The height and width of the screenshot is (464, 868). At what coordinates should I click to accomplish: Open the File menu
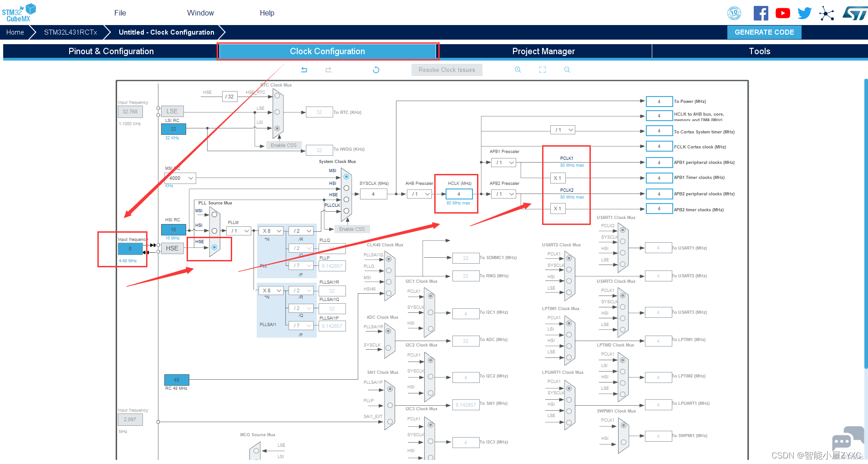120,13
